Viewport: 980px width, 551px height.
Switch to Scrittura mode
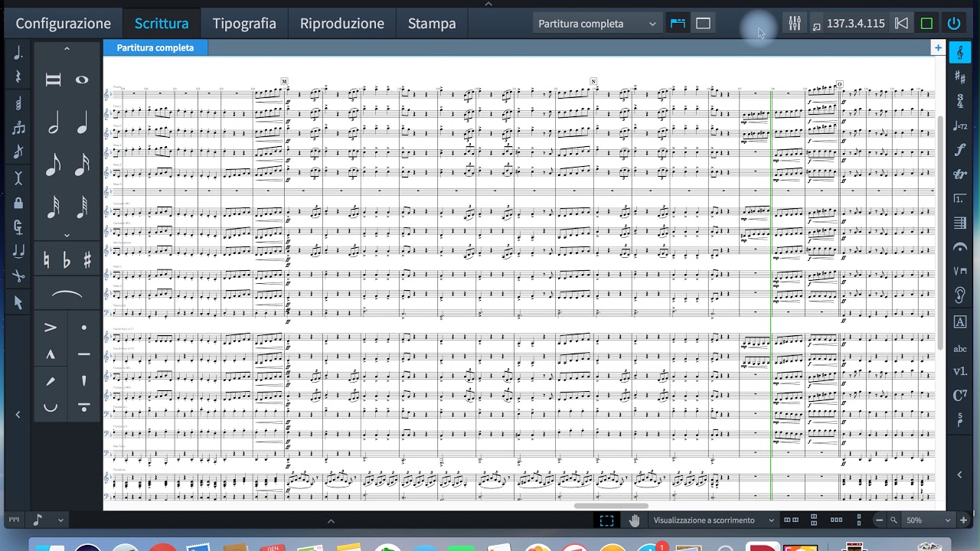[x=162, y=24]
